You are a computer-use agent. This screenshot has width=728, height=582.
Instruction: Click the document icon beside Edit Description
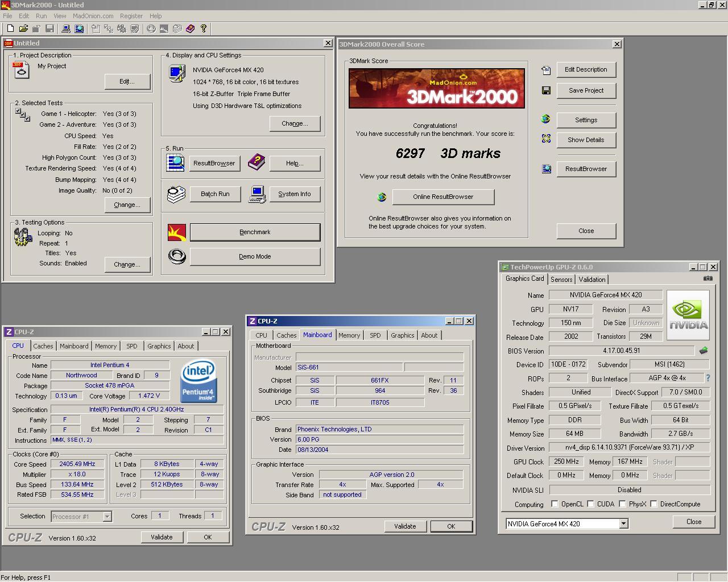point(546,70)
